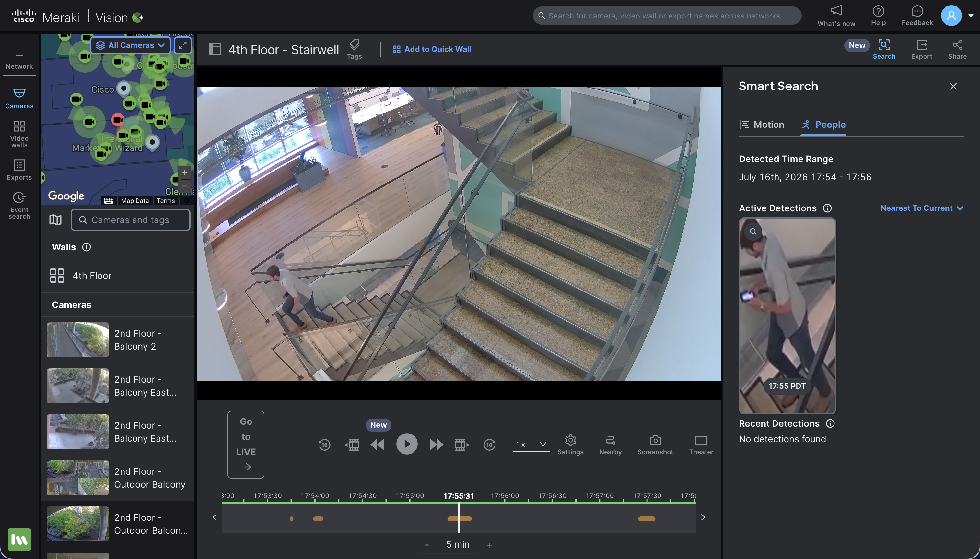Select the red camera marker on map
Screen dimensions: 980x559
click(118, 119)
